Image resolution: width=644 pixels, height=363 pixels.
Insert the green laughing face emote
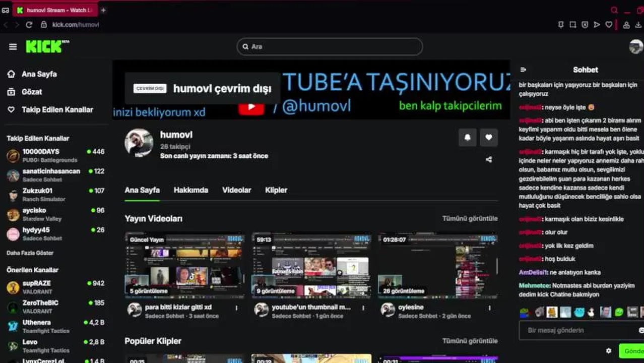(619, 313)
